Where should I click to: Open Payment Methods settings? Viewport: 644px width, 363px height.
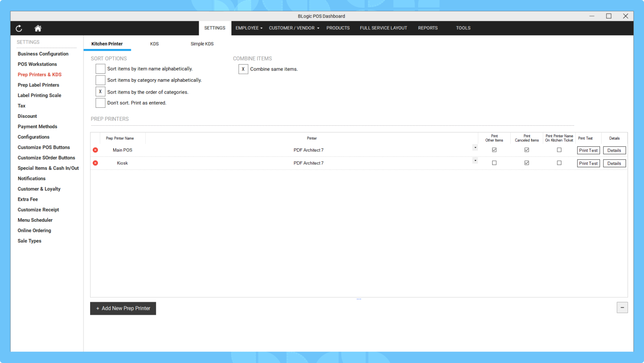(x=37, y=127)
